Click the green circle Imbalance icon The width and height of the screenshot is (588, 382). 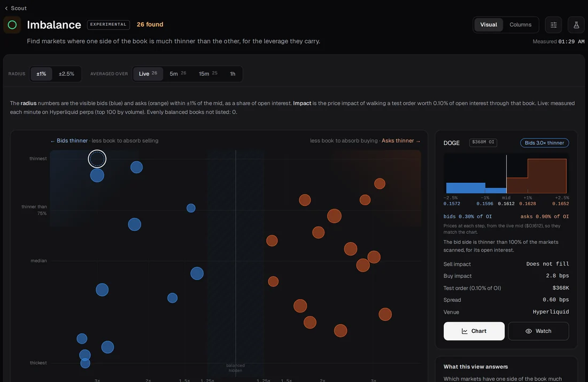pos(12,25)
